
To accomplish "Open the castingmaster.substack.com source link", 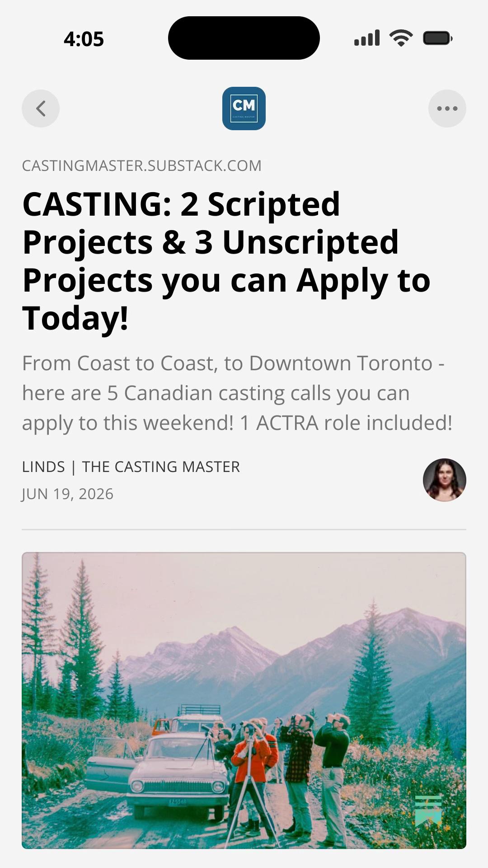I will [142, 166].
